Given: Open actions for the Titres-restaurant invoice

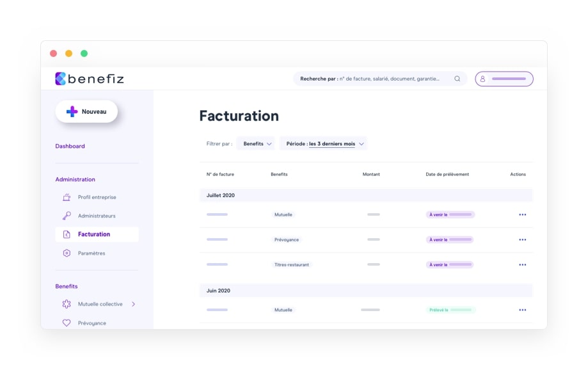Looking at the screenshot, I should pyautogui.click(x=522, y=264).
